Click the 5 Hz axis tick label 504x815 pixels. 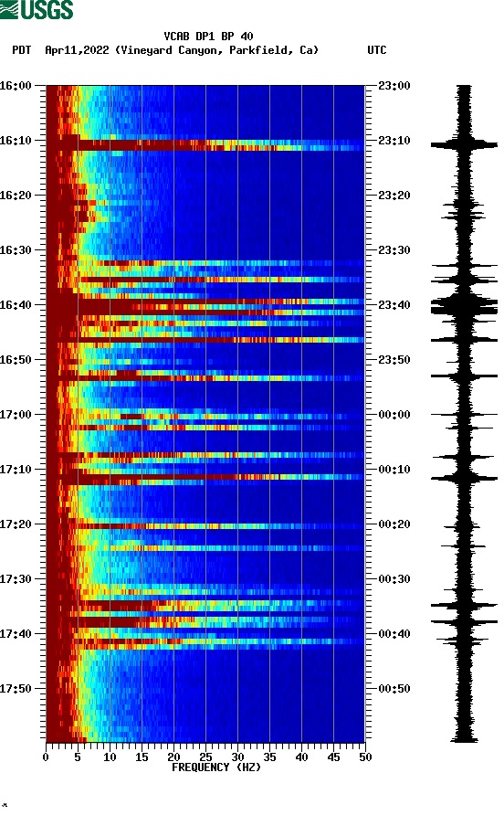(78, 757)
